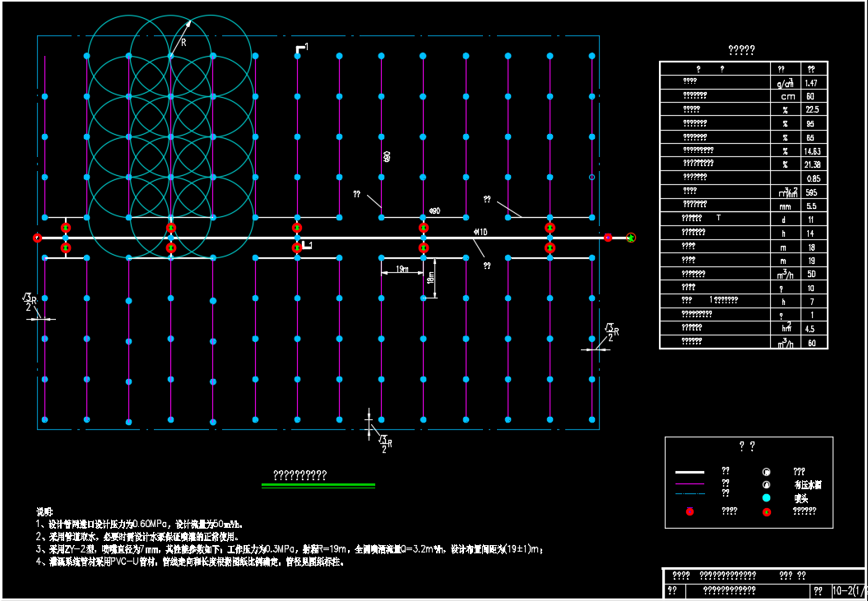Select the 有压水箱 tank symbol in legend
The image size is (868, 601).
[766, 484]
